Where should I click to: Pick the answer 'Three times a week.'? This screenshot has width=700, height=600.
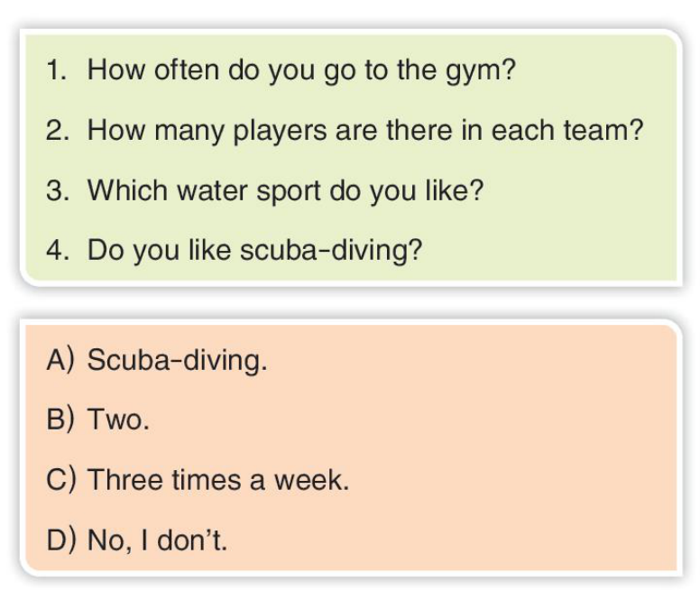[217, 480]
